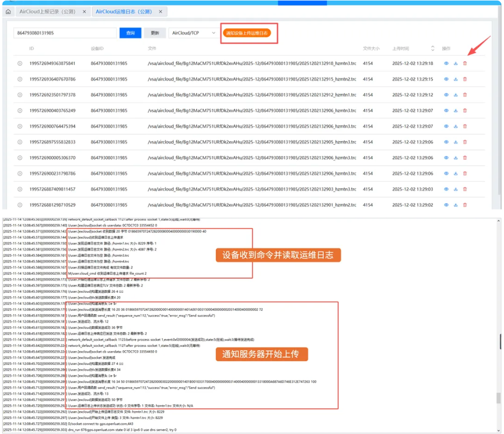
Task: View log file for record 1995726900764475394
Action: click(x=446, y=126)
